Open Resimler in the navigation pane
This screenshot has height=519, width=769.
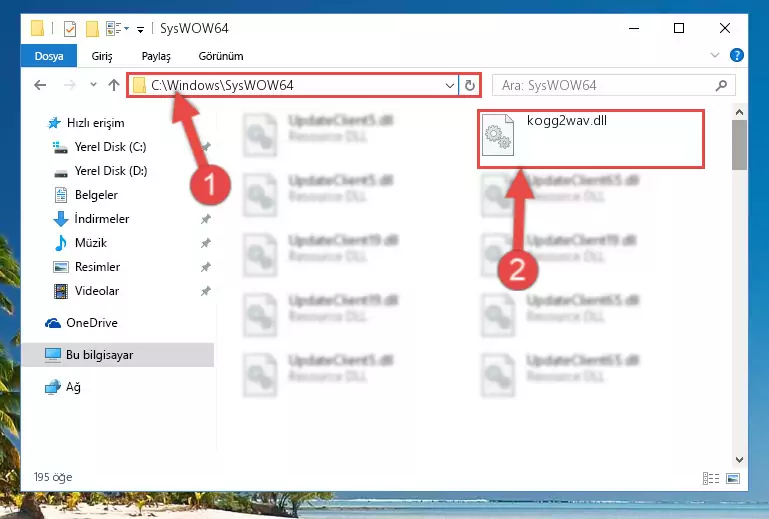tap(97, 267)
